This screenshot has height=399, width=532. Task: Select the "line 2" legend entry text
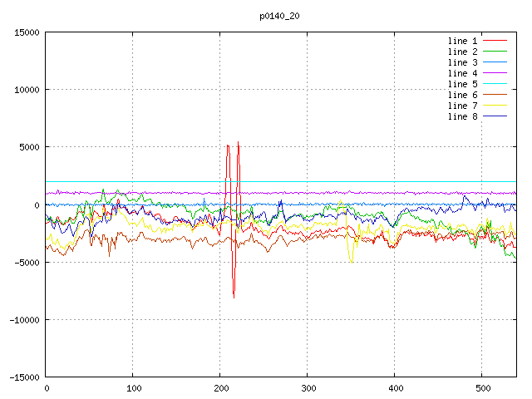462,52
